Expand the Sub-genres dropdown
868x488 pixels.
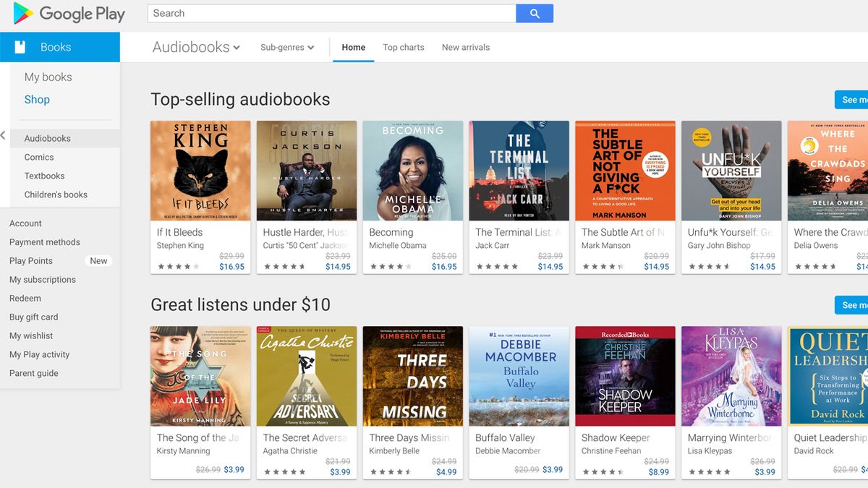coord(286,46)
